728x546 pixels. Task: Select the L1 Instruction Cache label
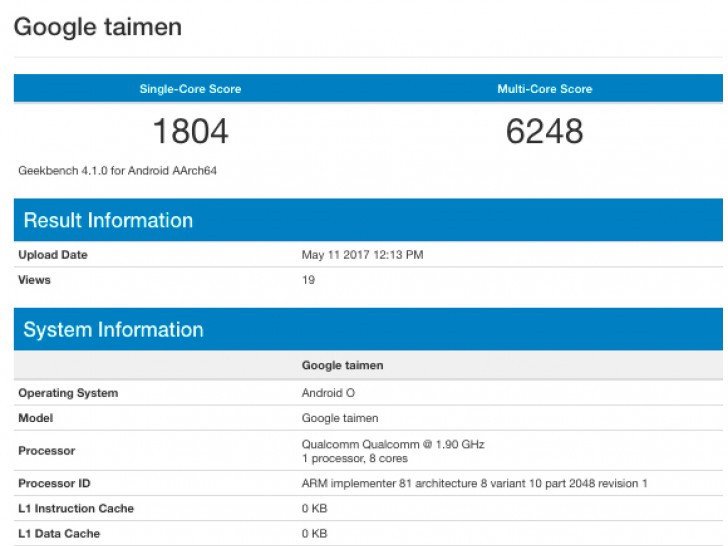[x=76, y=508]
